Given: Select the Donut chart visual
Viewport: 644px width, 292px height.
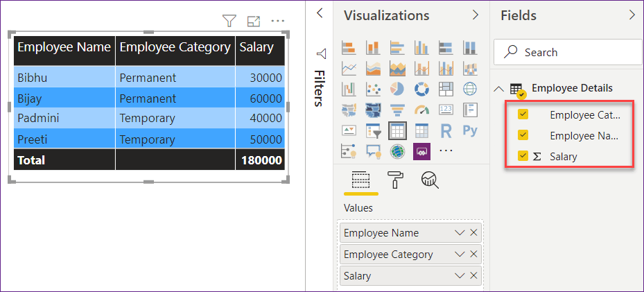Looking at the screenshot, I should point(421,89).
